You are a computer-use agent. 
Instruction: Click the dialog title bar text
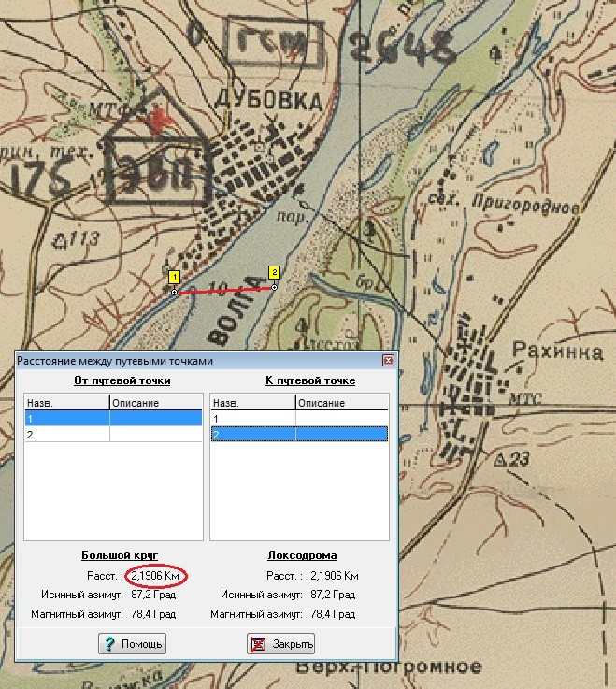pos(115,361)
